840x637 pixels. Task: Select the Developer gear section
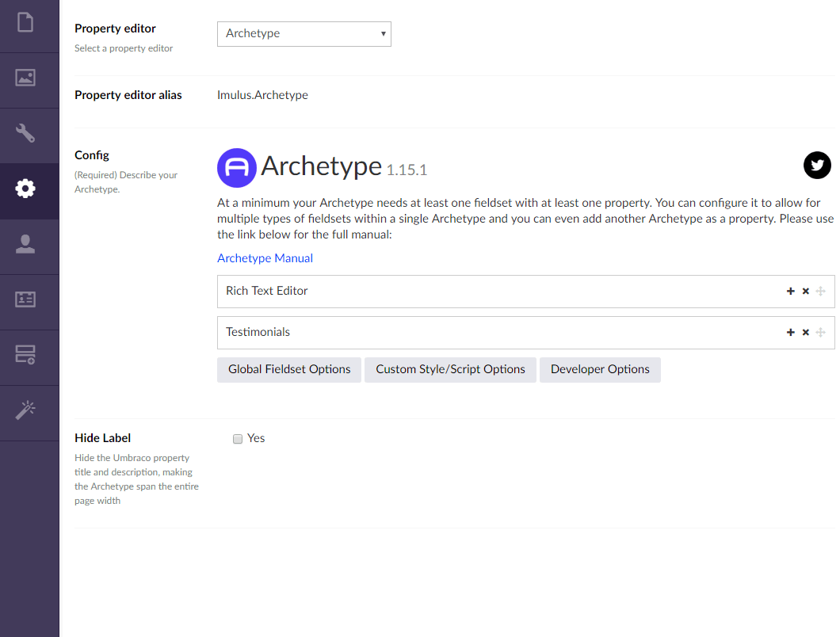tap(25, 189)
